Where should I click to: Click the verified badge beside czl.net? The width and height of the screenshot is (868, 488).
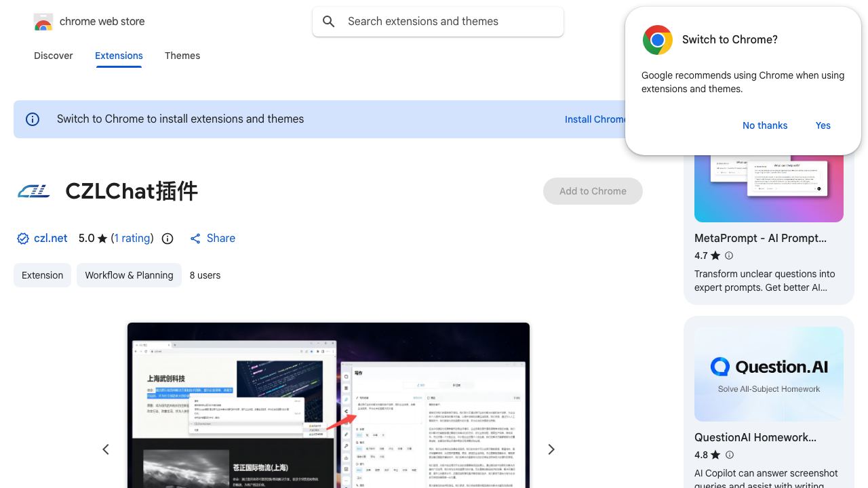point(23,239)
